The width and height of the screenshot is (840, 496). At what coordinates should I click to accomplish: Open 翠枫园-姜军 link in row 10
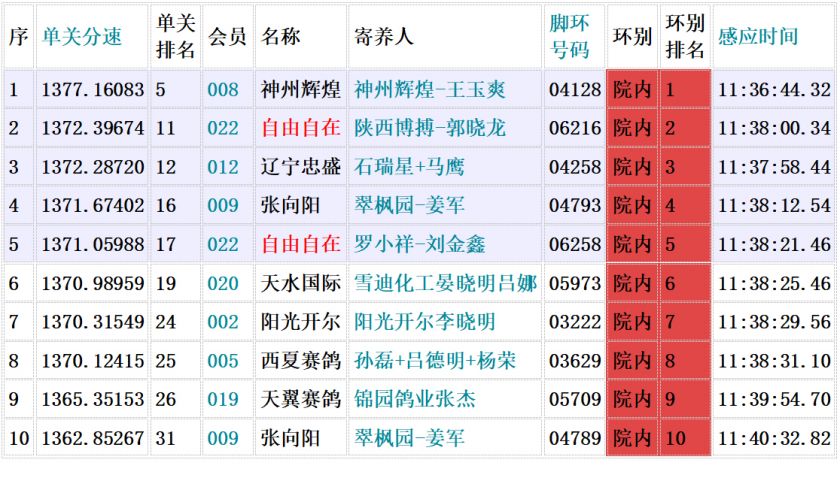(409, 438)
